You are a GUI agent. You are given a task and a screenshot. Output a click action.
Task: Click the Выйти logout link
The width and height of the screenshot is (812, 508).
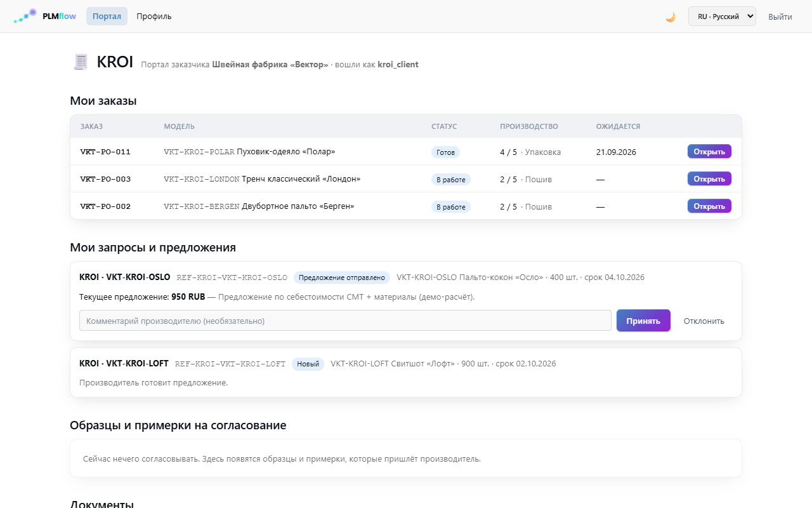780,17
